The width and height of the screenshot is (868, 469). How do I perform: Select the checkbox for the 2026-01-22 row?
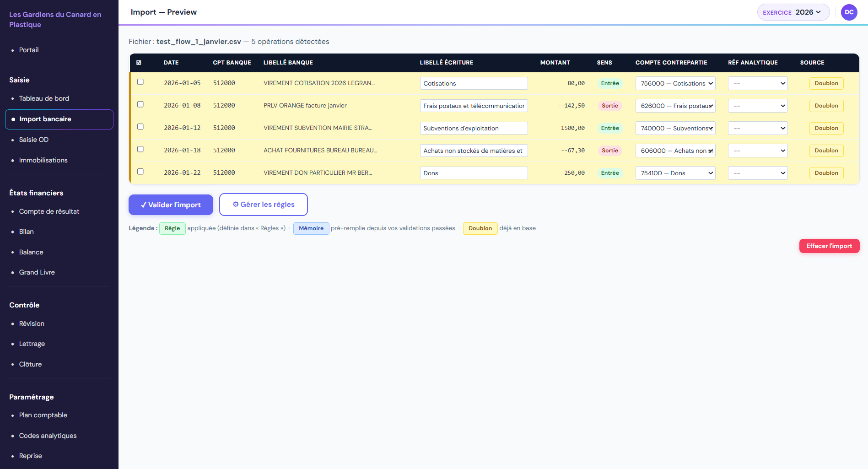tap(140, 172)
